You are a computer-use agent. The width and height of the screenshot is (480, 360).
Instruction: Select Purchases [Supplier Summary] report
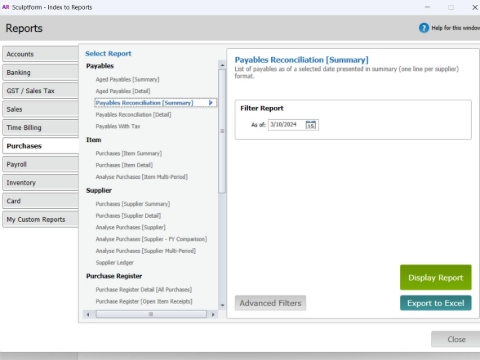(133, 204)
